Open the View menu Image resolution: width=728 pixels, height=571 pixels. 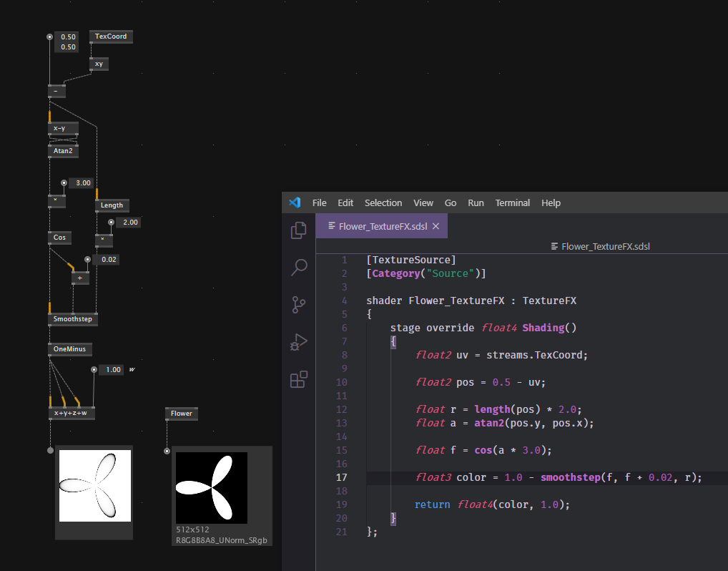[x=423, y=203]
